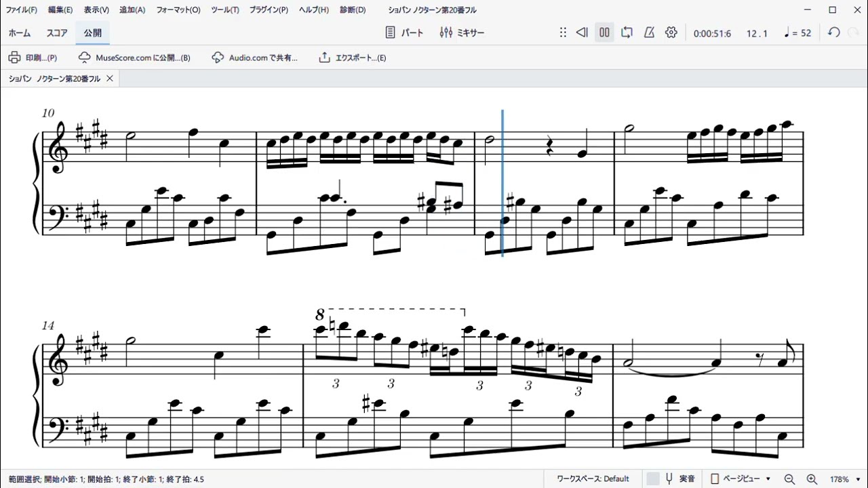
Task: Open the 診断(D) menu
Action: tap(353, 10)
